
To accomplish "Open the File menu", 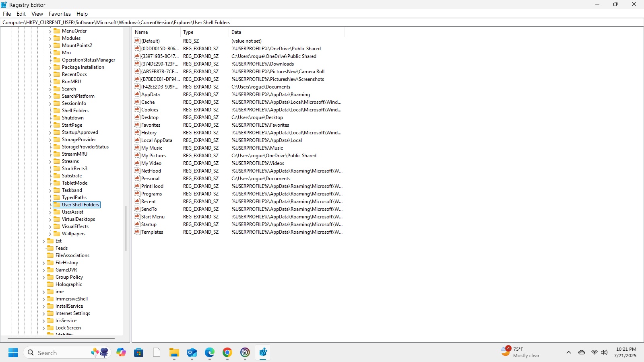I will [7, 14].
